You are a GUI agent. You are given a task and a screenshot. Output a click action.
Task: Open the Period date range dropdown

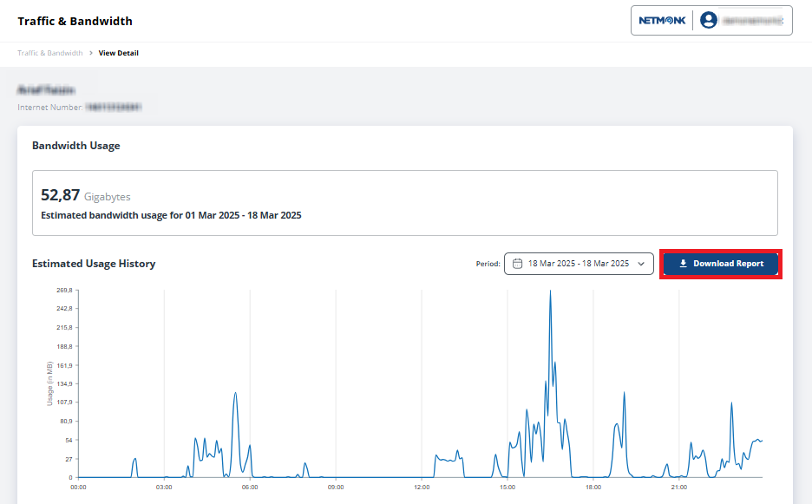pyautogui.click(x=579, y=264)
